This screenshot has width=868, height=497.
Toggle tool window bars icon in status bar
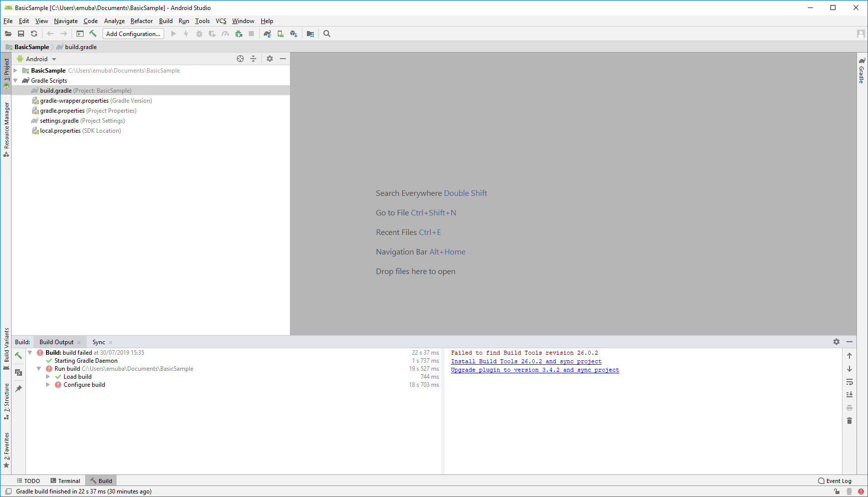pyautogui.click(x=9, y=491)
